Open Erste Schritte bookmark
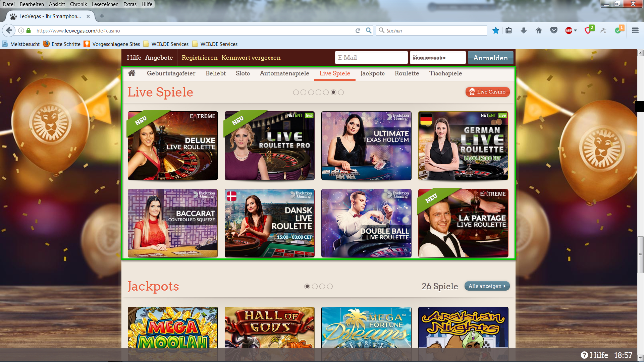Image resolution: width=644 pixels, height=362 pixels. [62, 44]
